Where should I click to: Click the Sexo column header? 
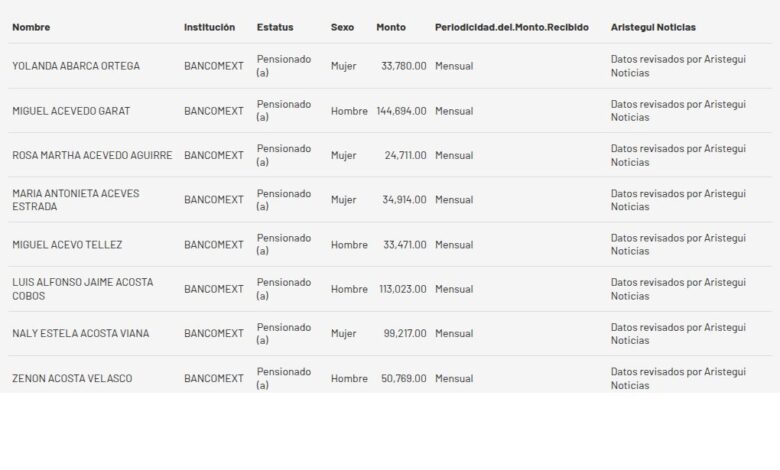coord(343,27)
